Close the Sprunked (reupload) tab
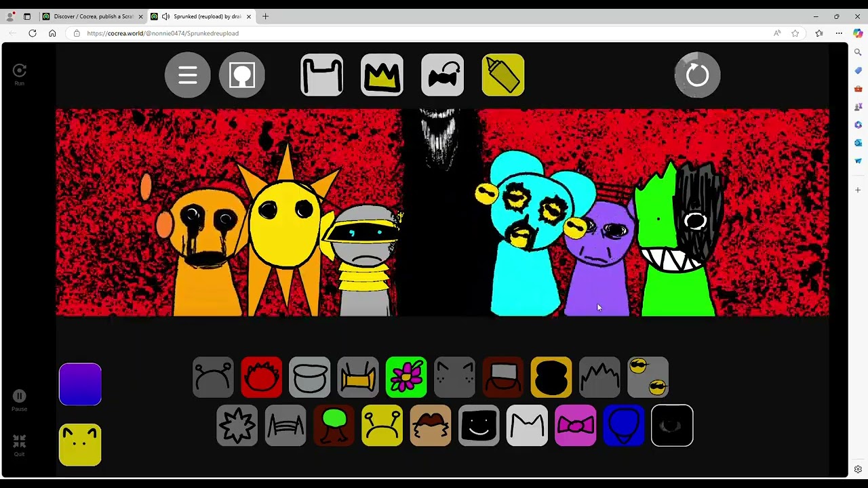Image resolution: width=868 pixels, height=488 pixels. pyautogui.click(x=249, y=16)
